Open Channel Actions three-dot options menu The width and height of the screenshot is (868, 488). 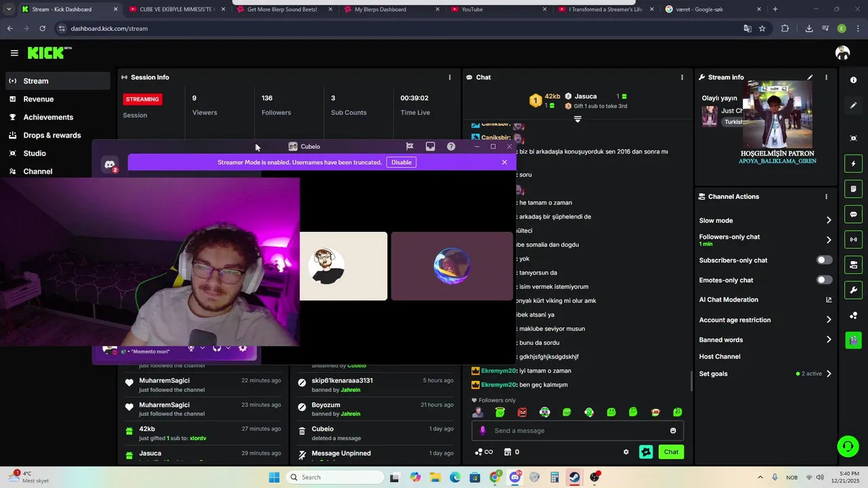click(826, 197)
